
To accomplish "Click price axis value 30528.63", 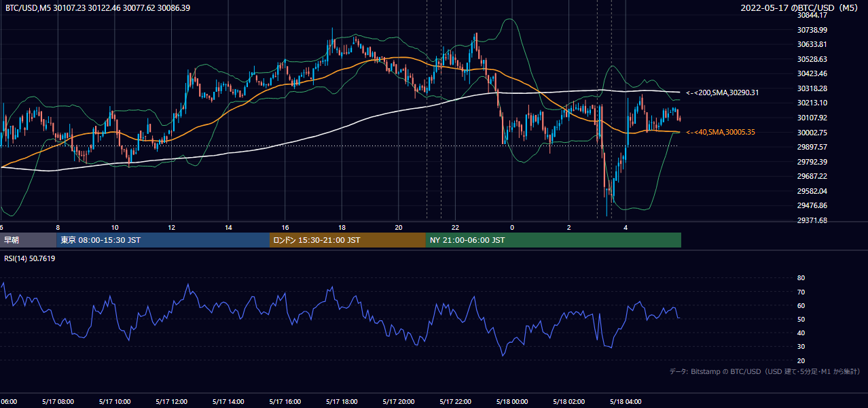I will (x=812, y=59).
